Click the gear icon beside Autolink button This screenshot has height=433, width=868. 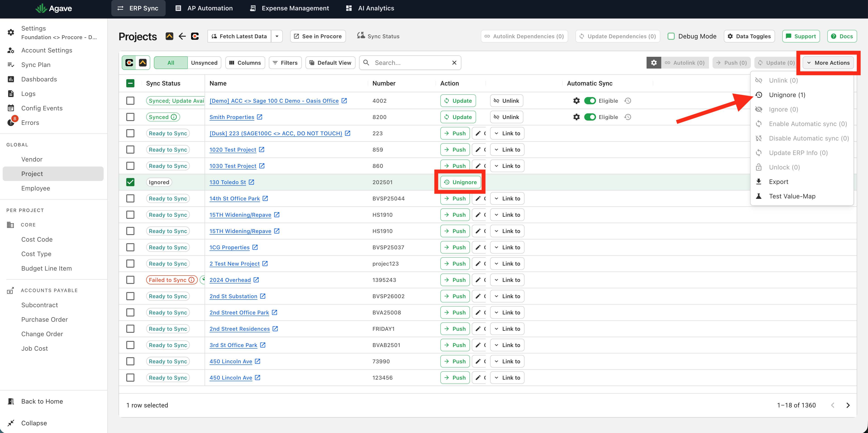pos(654,63)
